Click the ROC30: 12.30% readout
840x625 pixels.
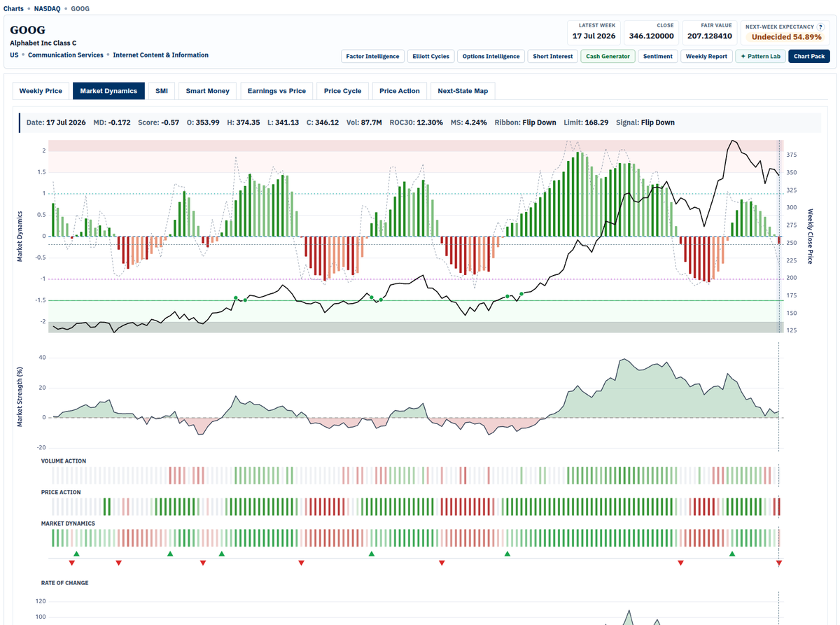(416, 122)
